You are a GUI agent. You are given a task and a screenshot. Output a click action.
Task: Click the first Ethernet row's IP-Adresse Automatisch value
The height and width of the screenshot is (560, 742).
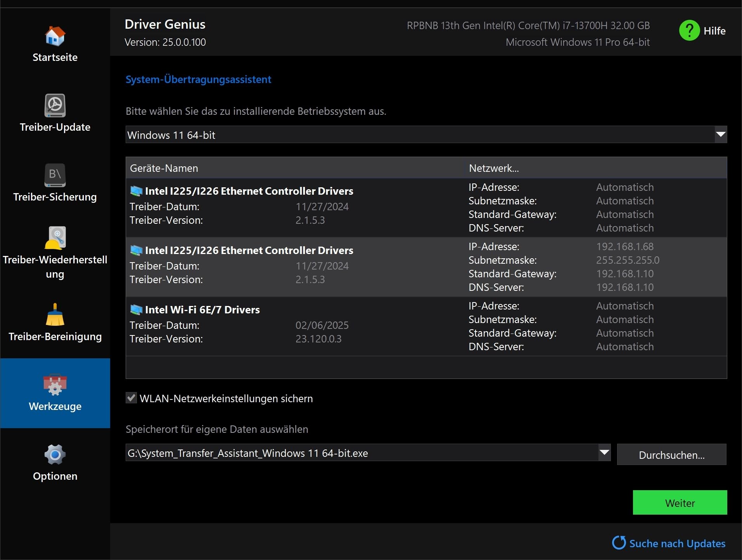625,187
